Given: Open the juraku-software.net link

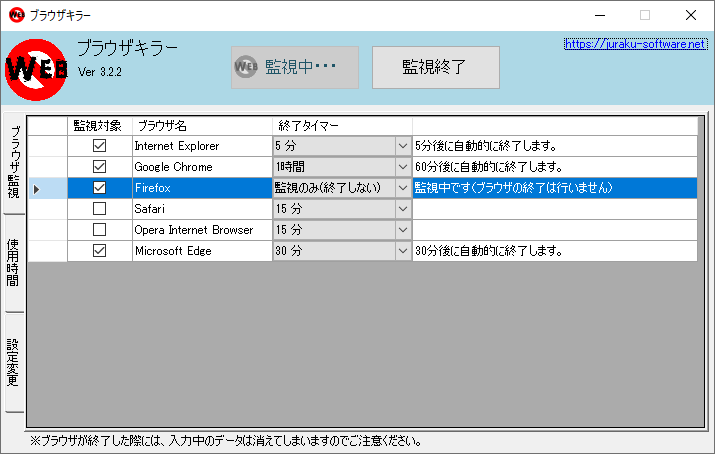Looking at the screenshot, I should pyautogui.click(x=635, y=44).
